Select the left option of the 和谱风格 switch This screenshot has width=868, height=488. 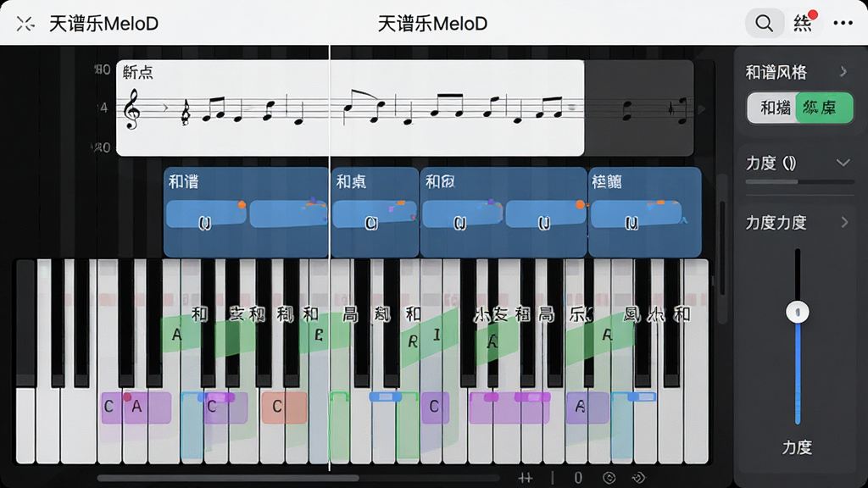(x=773, y=108)
